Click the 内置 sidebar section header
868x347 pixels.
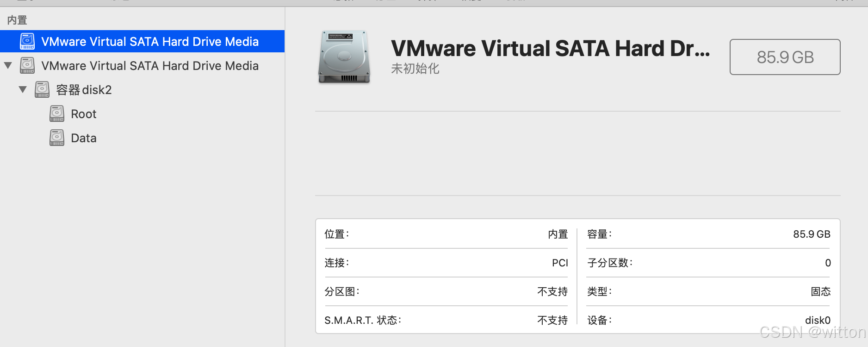(17, 20)
